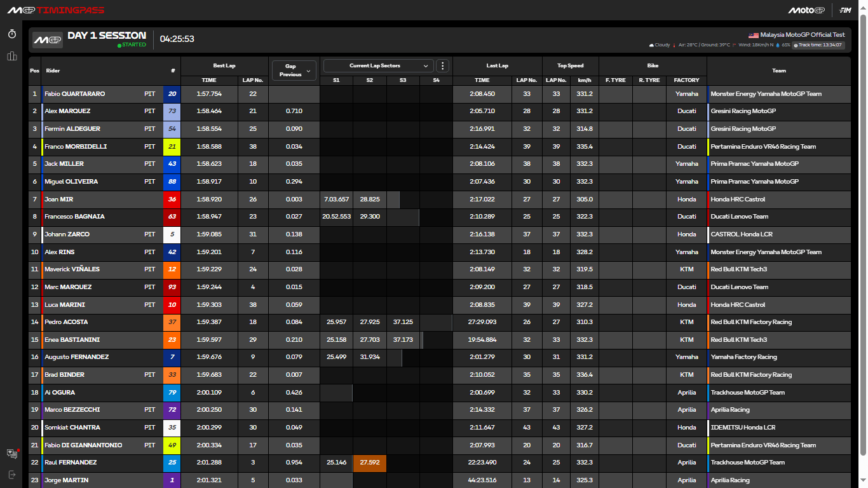The width and height of the screenshot is (868, 488).
Task: Click purple number badge 1 for Jorge Martin
Action: point(172,480)
